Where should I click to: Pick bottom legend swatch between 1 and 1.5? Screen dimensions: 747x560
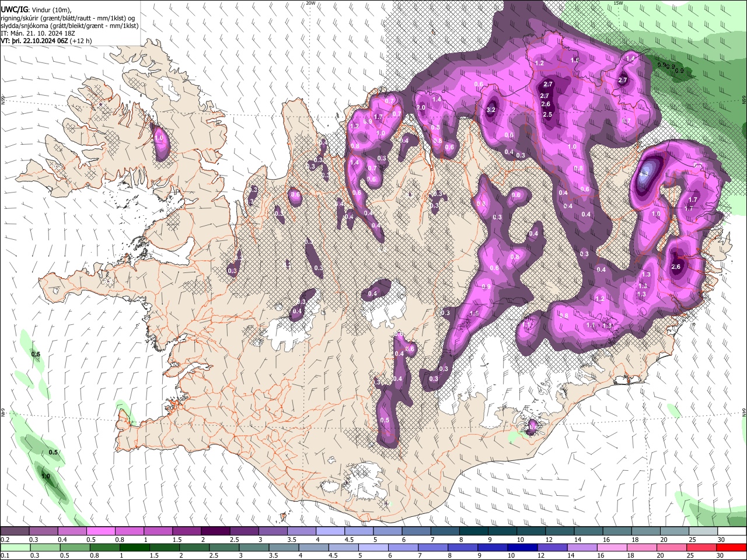point(134,548)
